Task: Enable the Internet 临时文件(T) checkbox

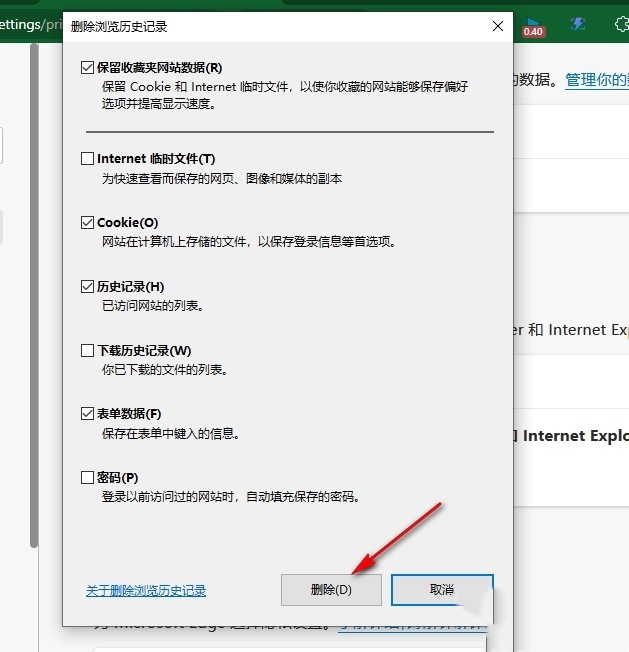Action: [x=87, y=158]
